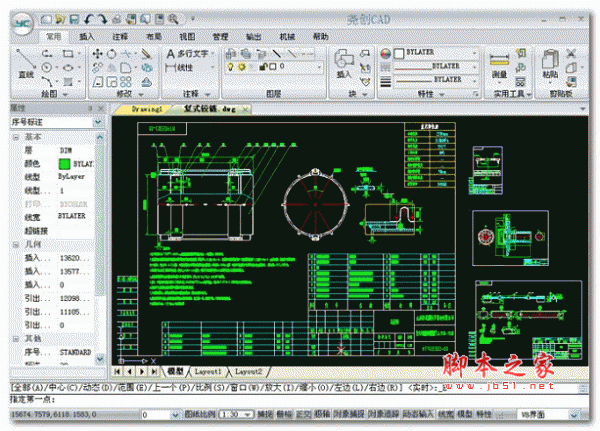Switch to the 注释 ribbon tab
This screenshot has height=431, width=600.
coord(119,36)
